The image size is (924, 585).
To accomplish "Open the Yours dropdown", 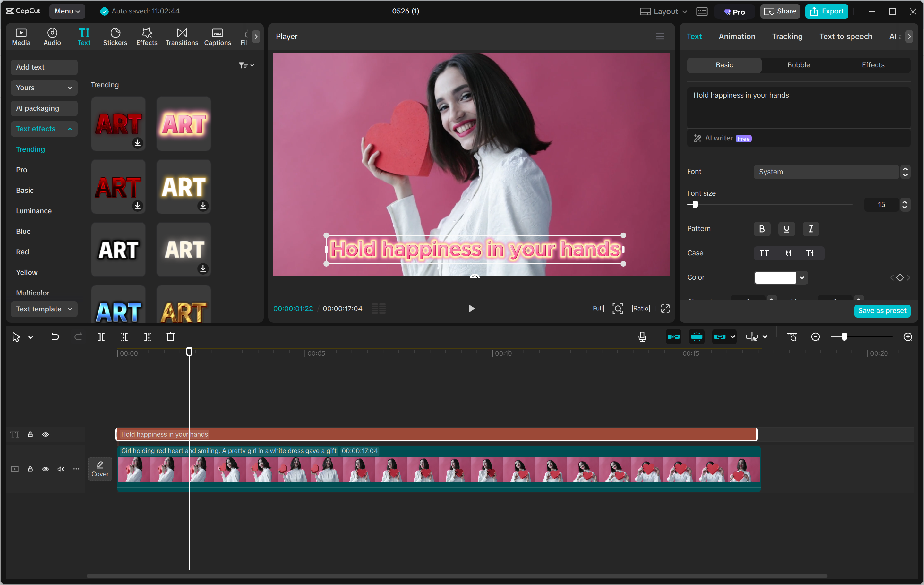I will [x=44, y=88].
